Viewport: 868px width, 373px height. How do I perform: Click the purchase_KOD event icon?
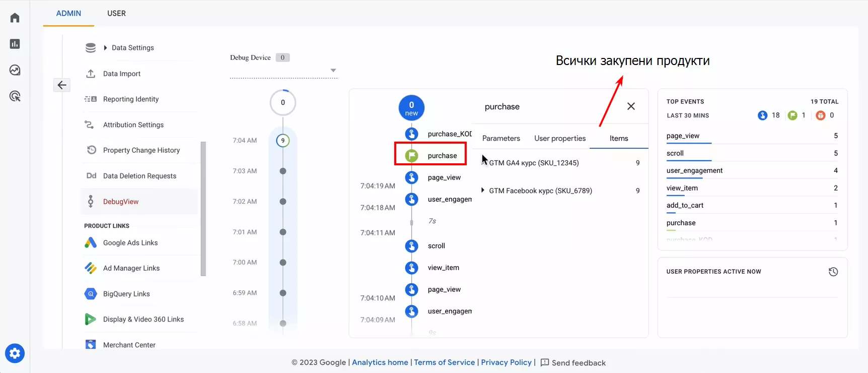[x=412, y=134]
